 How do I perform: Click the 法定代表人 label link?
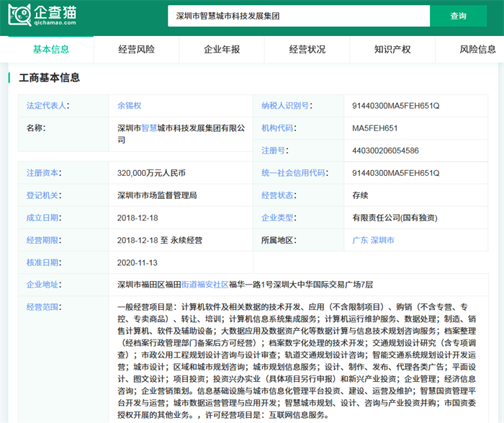[x=46, y=105]
